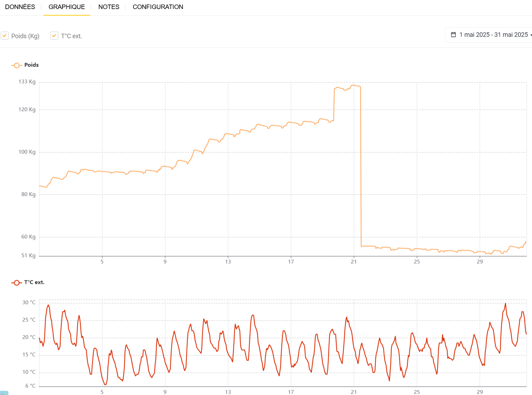
Task: Select the GRAPHIQUE tab
Action: point(67,7)
